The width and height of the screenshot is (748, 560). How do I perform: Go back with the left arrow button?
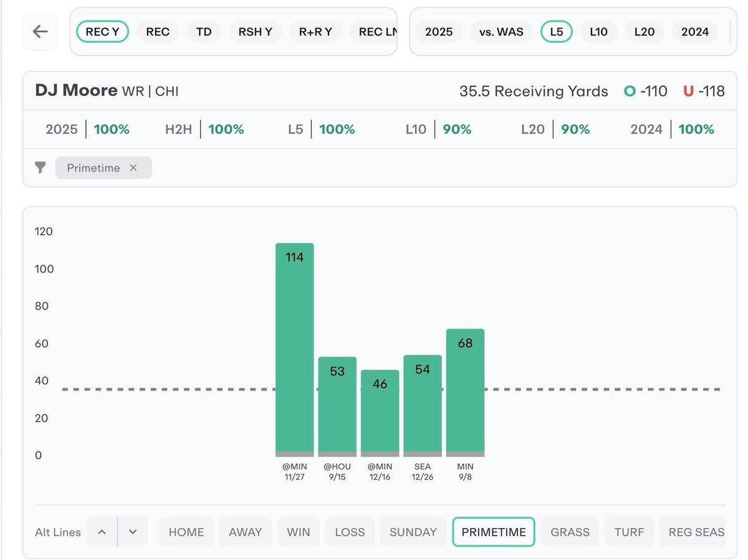point(41,31)
